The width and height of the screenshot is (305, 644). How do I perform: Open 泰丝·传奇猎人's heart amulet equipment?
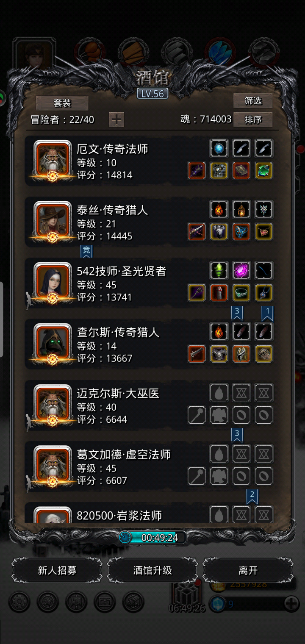[x=264, y=232]
